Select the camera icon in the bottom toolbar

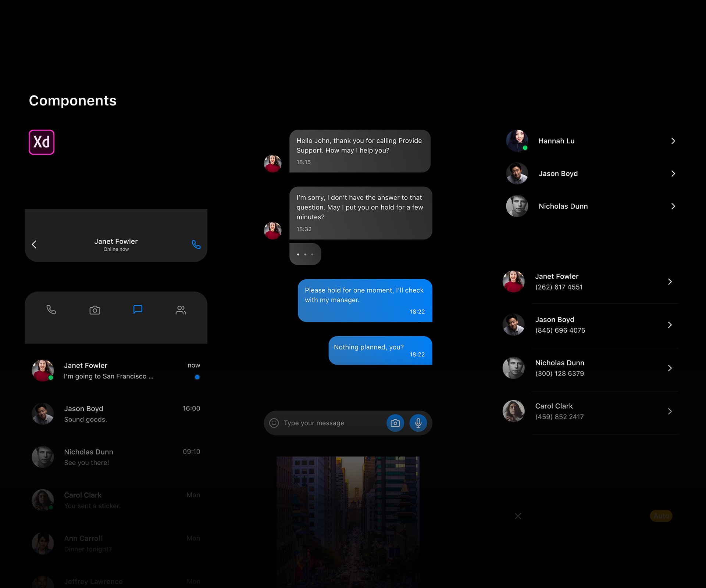click(95, 310)
